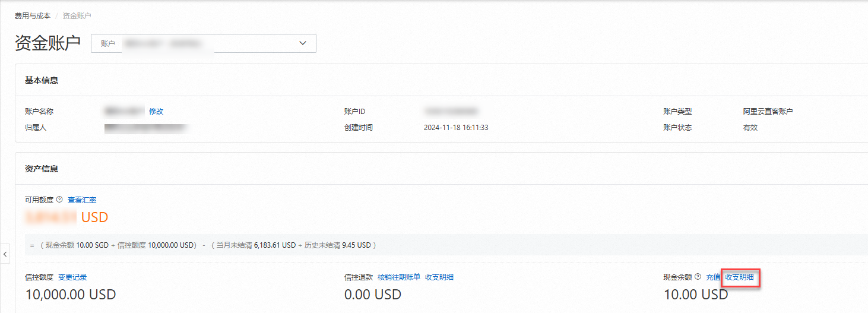Click the 充值 link
The image size is (868, 313).
click(713, 277)
